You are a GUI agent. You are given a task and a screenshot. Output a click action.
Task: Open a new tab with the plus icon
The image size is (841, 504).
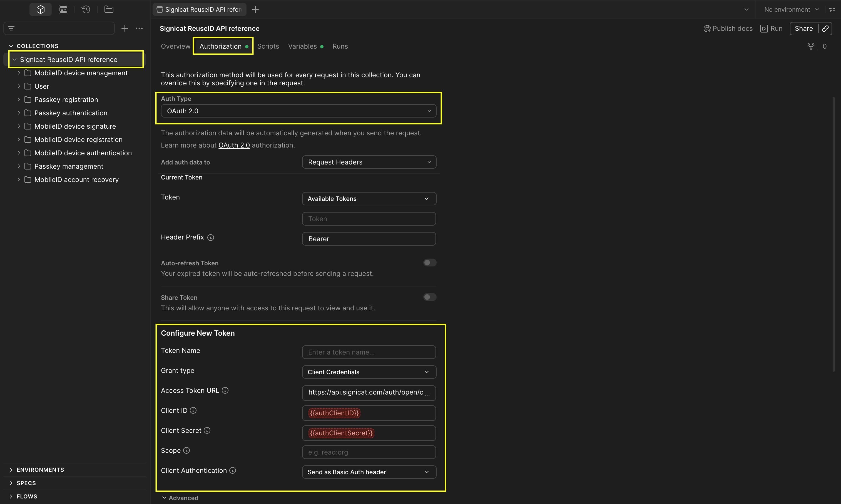pos(255,9)
